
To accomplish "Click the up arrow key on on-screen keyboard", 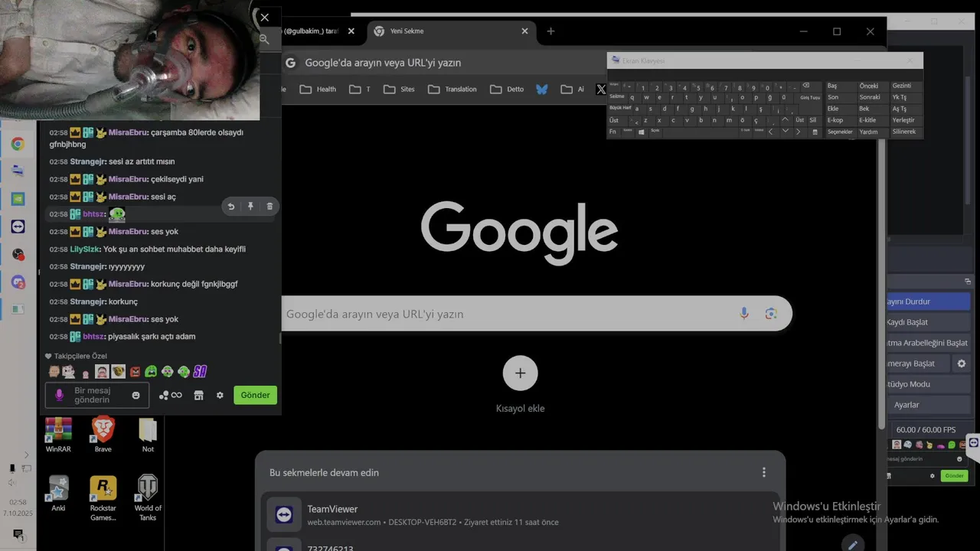I will point(785,120).
